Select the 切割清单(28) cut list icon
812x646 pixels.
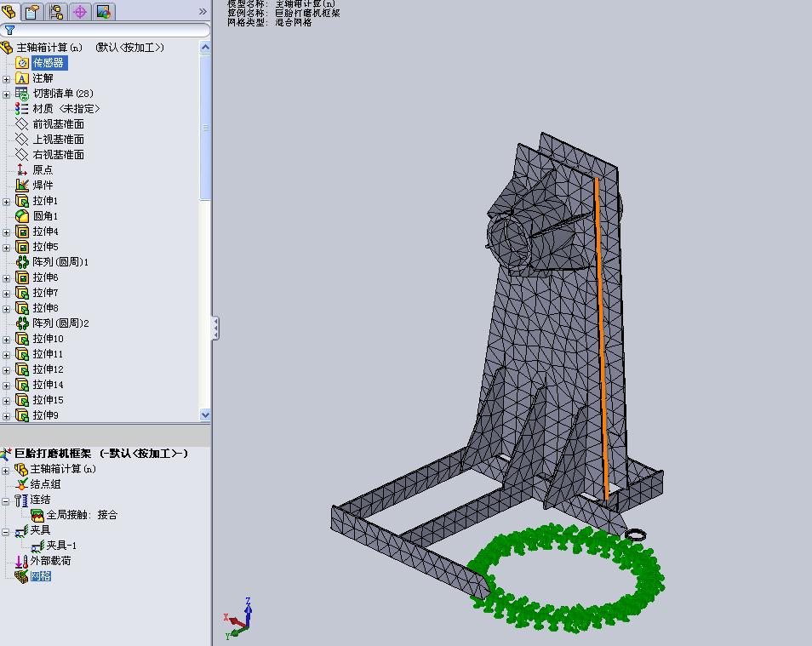(x=22, y=94)
